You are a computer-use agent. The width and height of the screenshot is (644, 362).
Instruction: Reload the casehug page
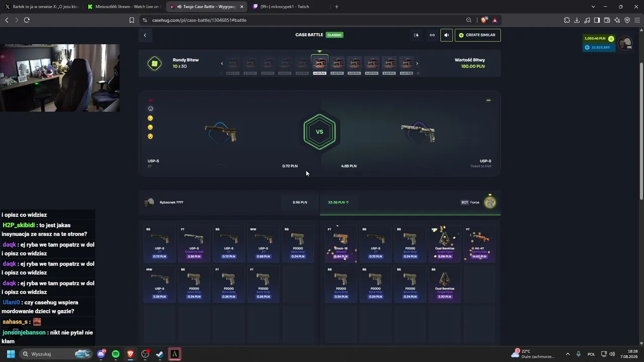tap(27, 20)
